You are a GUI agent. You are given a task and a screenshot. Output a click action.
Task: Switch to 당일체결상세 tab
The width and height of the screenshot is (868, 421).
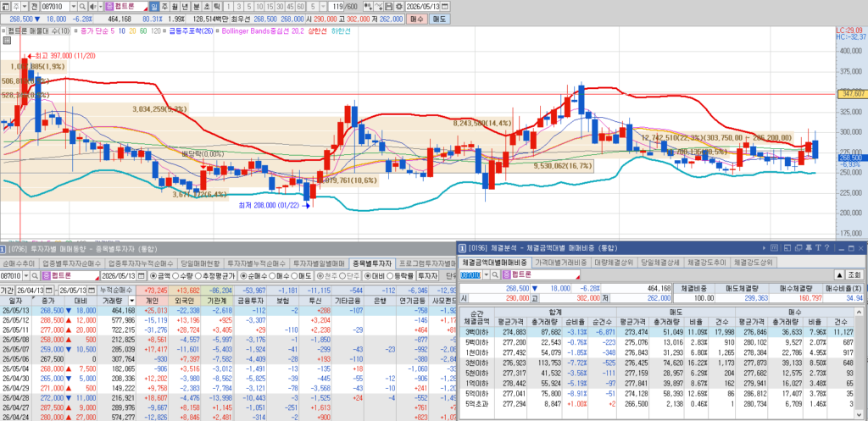660,263
